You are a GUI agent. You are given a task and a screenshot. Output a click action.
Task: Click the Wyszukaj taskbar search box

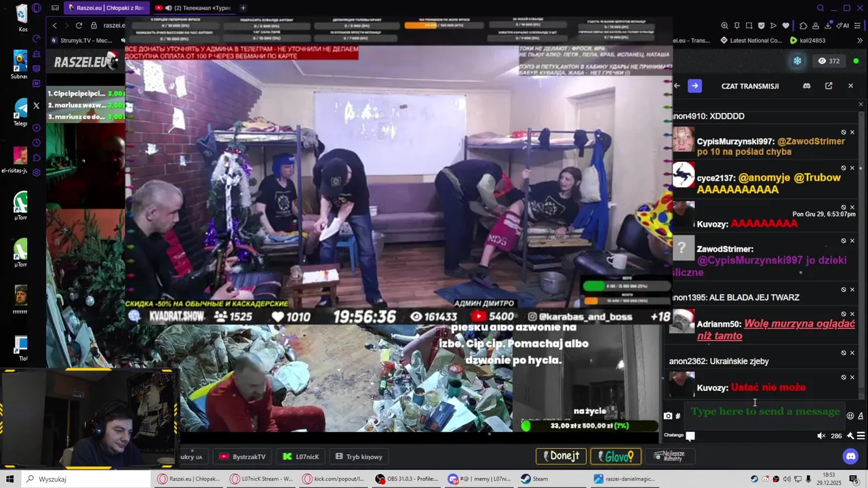(86, 479)
